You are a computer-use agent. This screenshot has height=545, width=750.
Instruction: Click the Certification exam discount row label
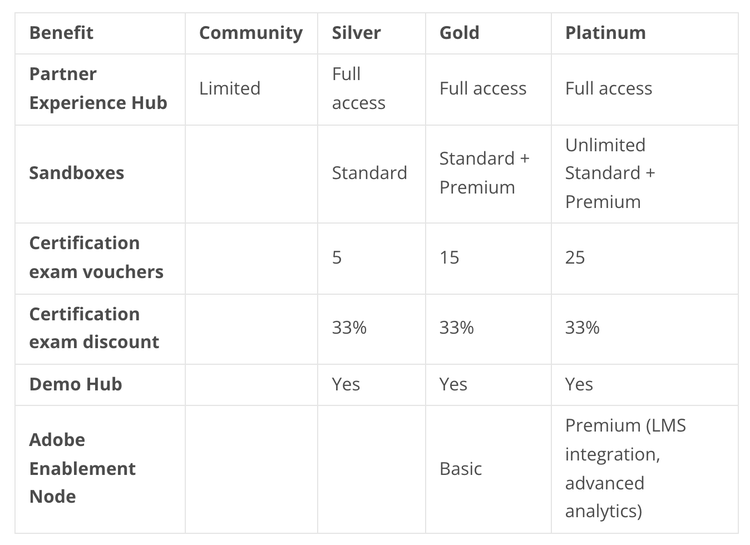tap(94, 328)
